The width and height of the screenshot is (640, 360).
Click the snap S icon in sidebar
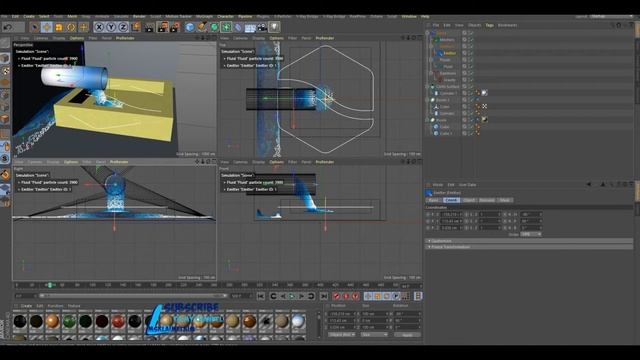[x=5, y=158]
